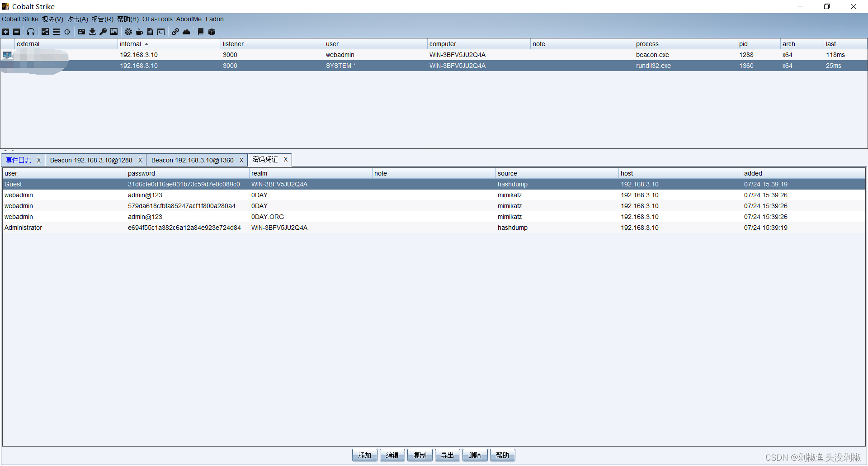Click the About cube icon

[x=212, y=32]
